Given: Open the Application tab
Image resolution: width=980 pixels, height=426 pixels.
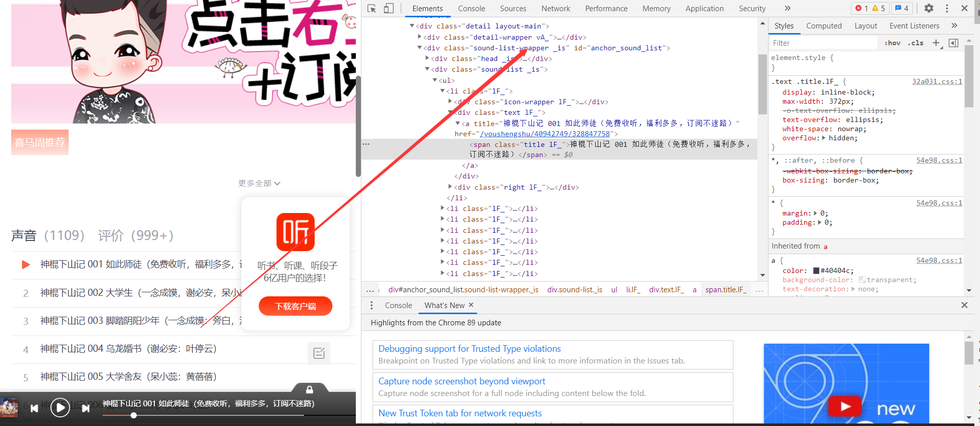Looking at the screenshot, I should click(x=705, y=8).
